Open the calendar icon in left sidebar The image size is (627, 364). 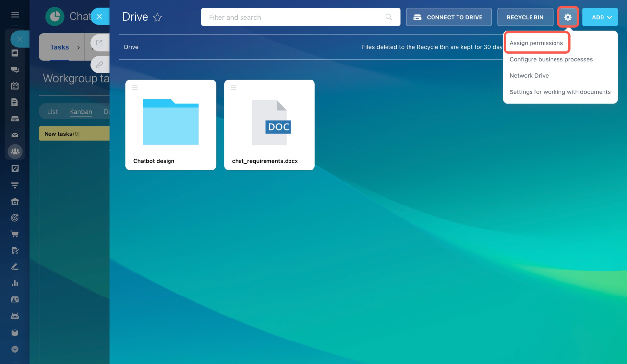15,86
